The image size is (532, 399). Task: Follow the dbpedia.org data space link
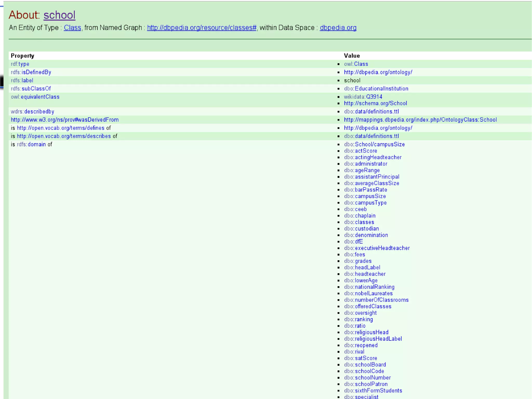point(338,28)
